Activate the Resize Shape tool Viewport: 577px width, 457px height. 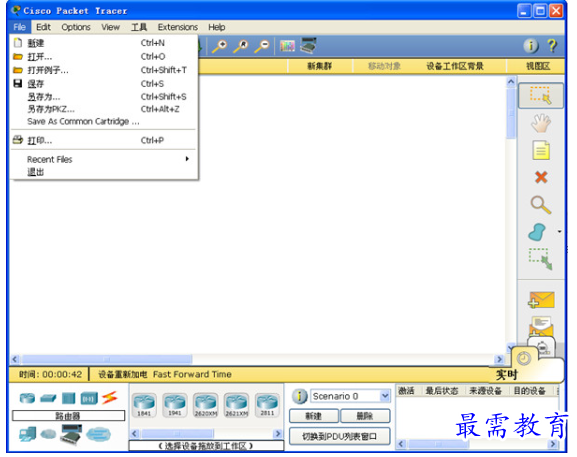(x=541, y=259)
